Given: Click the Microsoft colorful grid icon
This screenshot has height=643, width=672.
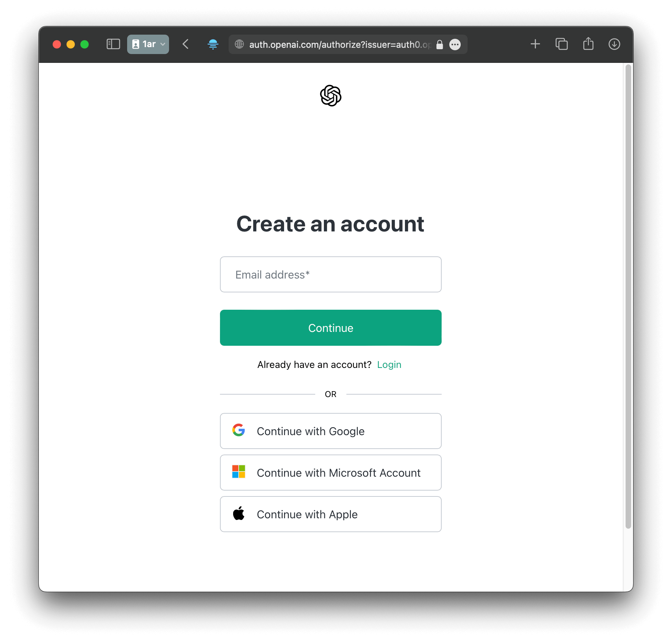Looking at the screenshot, I should click(239, 472).
